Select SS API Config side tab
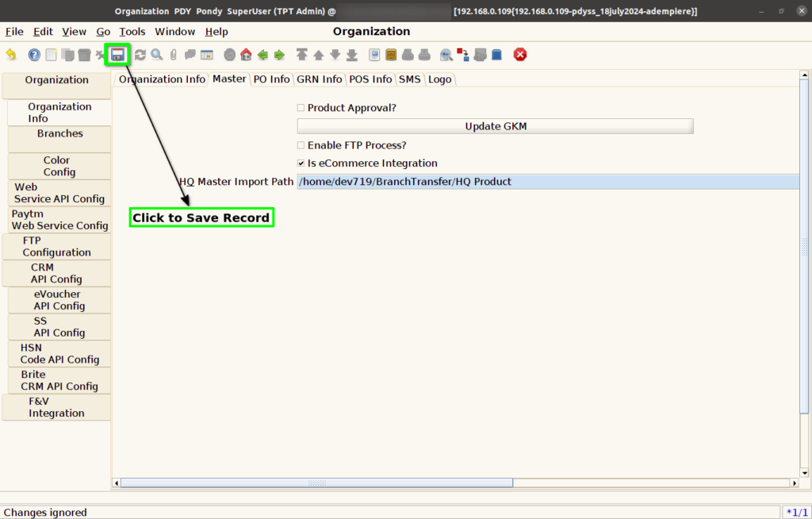Viewport: 812px width, 519px height. (x=59, y=327)
